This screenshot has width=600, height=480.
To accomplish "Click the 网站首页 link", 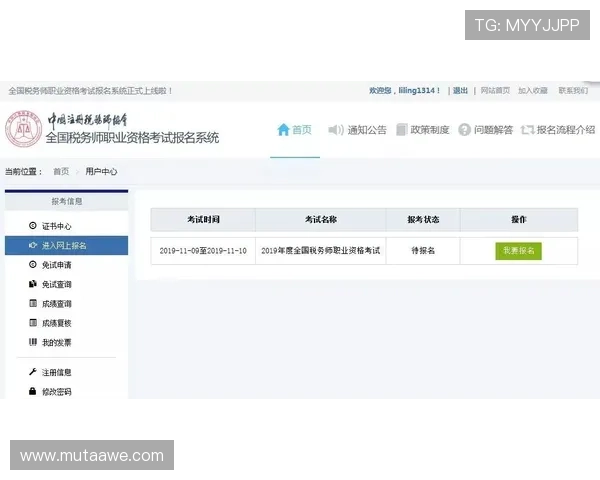I will point(495,91).
